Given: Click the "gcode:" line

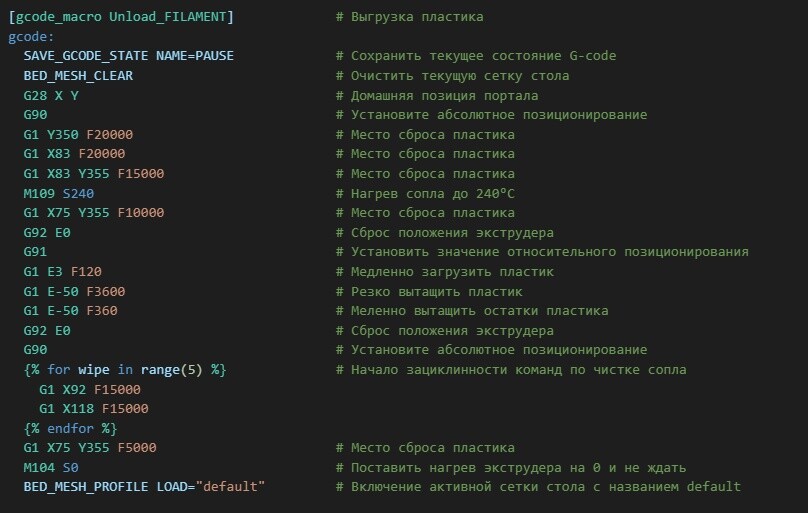Looking at the screenshot, I should pos(31,37).
